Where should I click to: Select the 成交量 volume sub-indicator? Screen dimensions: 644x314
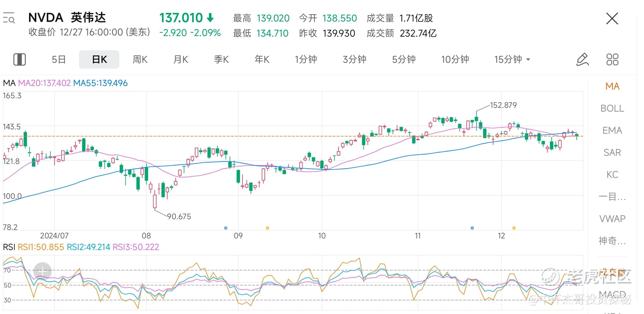[612, 273]
